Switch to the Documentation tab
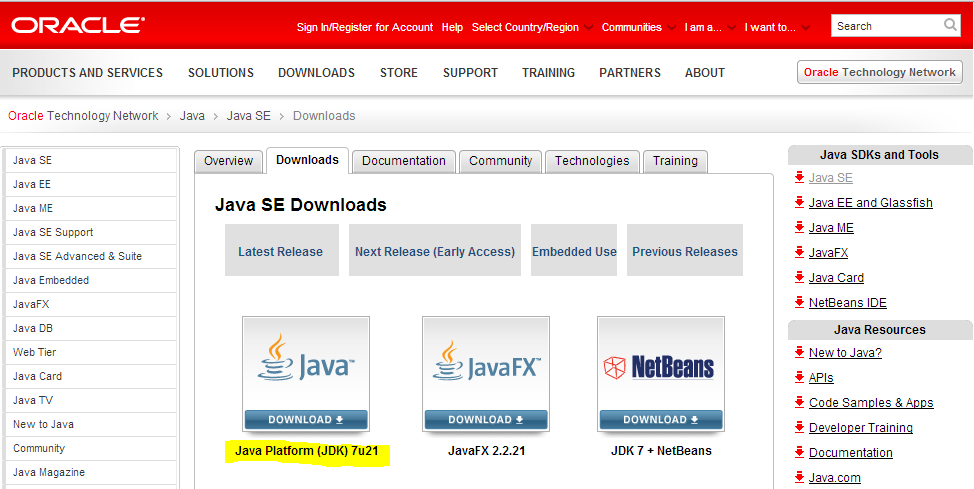 tap(404, 161)
